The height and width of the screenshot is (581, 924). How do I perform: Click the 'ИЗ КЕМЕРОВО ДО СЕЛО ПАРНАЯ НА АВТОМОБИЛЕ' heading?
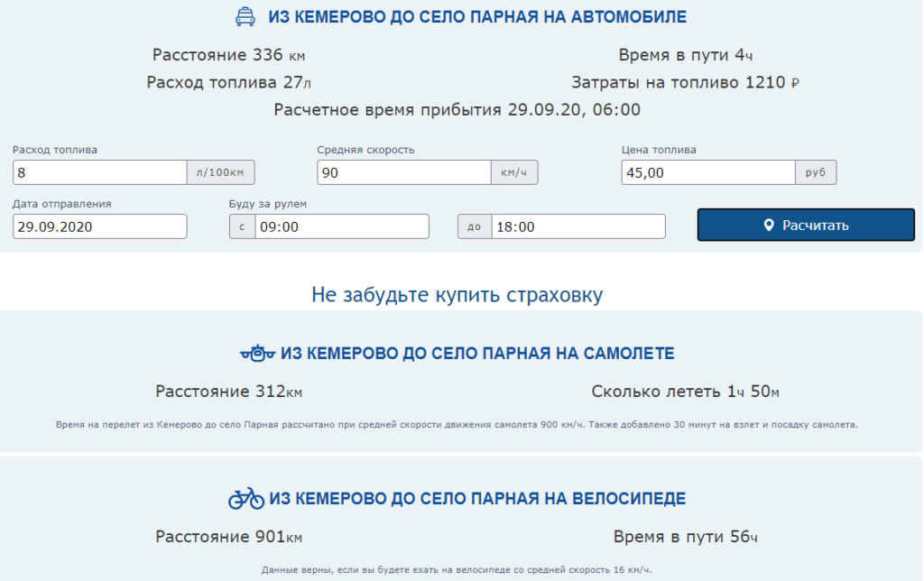(477, 17)
